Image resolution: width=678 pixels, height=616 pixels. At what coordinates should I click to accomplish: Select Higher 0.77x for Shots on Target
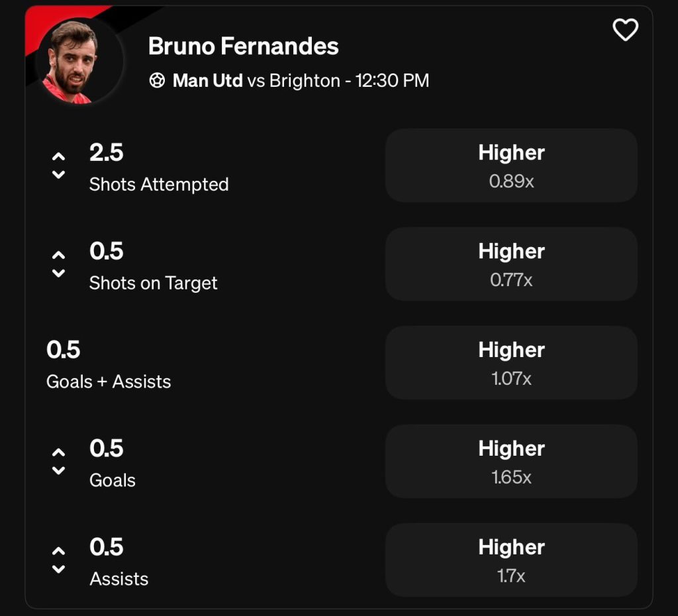511,264
